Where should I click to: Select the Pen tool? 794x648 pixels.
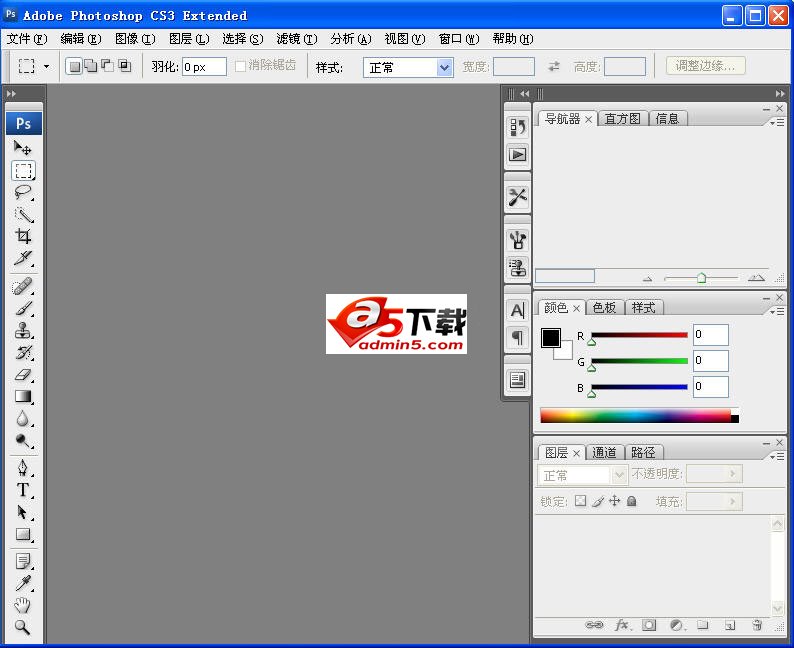point(23,467)
